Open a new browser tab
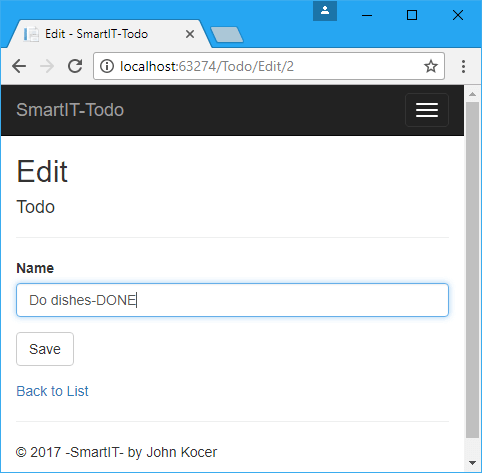482x473 pixels. [x=227, y=35]
